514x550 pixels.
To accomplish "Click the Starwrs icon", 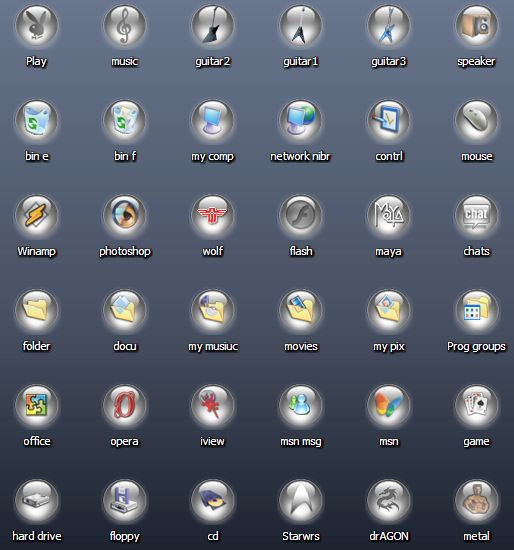I will tap(301, 501).
